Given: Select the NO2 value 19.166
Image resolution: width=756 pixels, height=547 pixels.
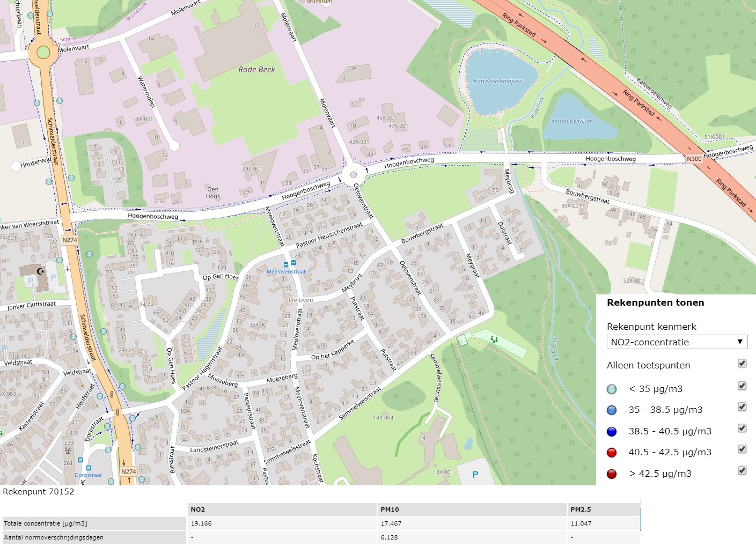Looking at the screenshot, I should [202, 523].
